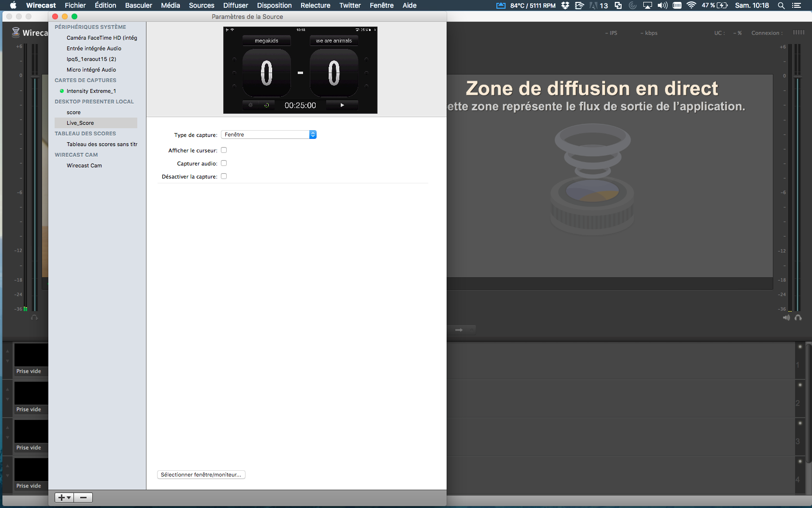This screenshot has height=508, width=812.
Task: Select Intensity Extreme_1 capture card source
Action: [91, 91]
